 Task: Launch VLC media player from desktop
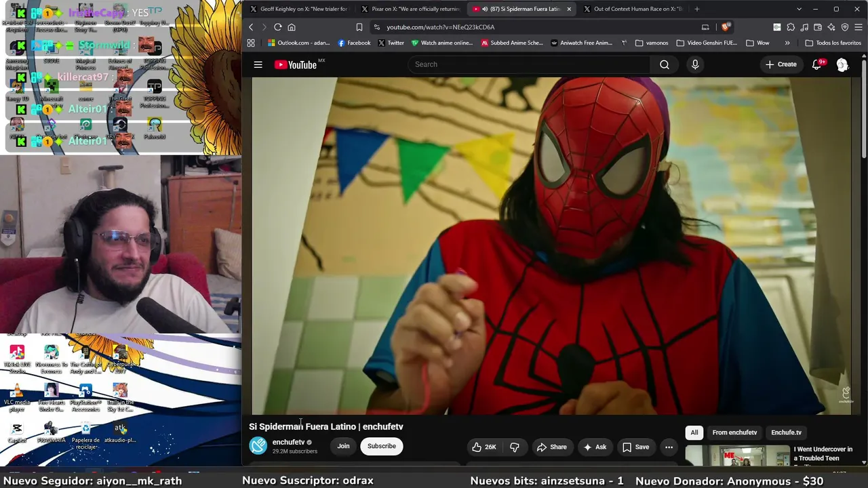[17, 398]
